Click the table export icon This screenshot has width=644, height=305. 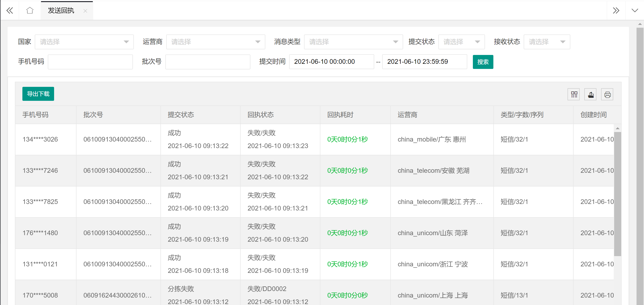click(591, 94)
